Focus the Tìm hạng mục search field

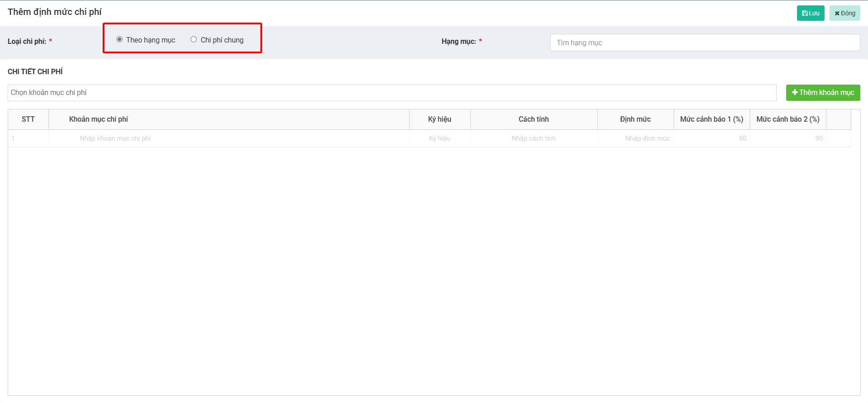pos(704,43)
